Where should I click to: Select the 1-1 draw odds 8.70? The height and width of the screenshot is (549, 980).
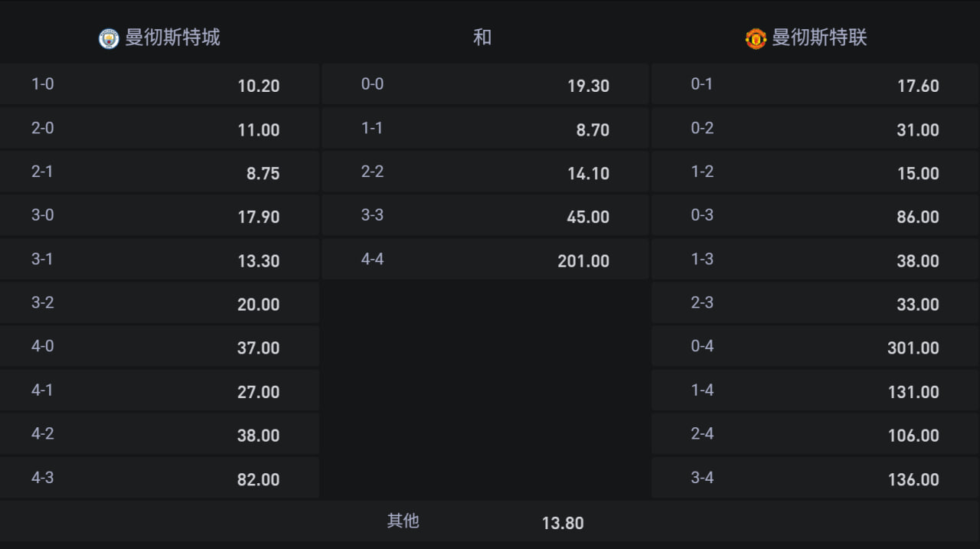pos(485,129)
